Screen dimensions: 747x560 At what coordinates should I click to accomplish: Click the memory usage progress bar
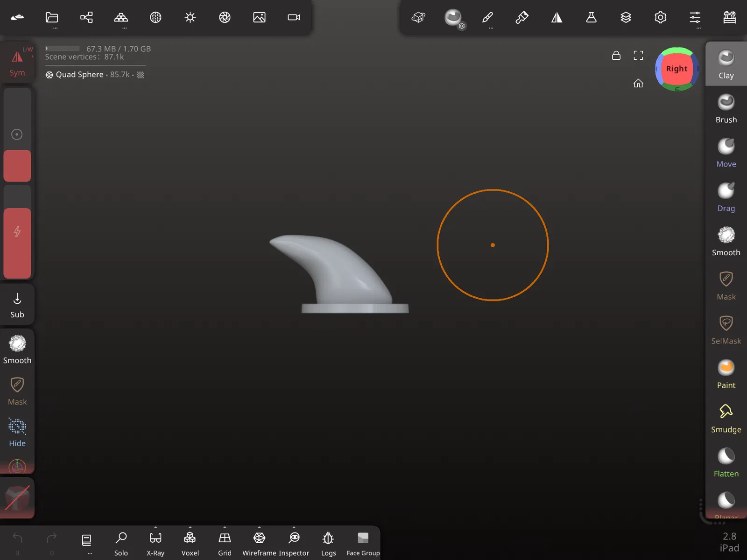click(x=63, y=49)
